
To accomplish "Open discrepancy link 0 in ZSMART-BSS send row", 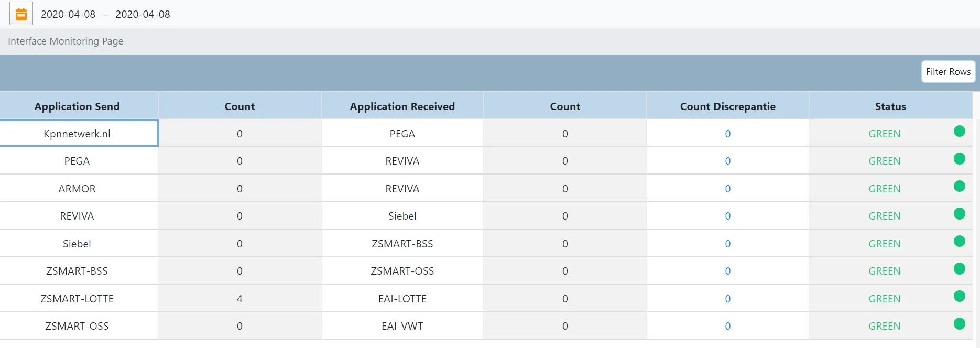I will click(x=727, y=271).
